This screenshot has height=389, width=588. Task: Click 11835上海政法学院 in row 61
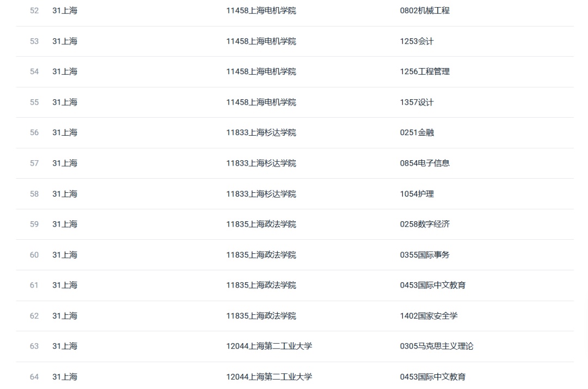pyautogui.click(x=261, y=285)
